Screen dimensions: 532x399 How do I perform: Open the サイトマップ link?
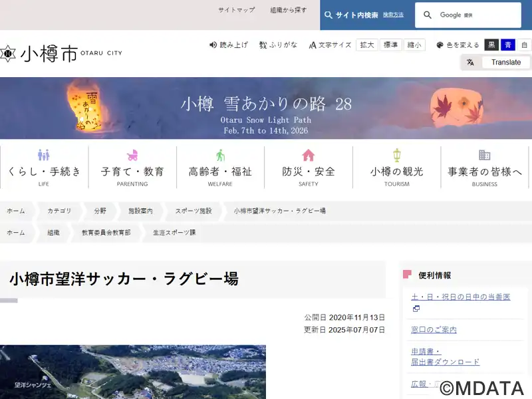[236, 10]
